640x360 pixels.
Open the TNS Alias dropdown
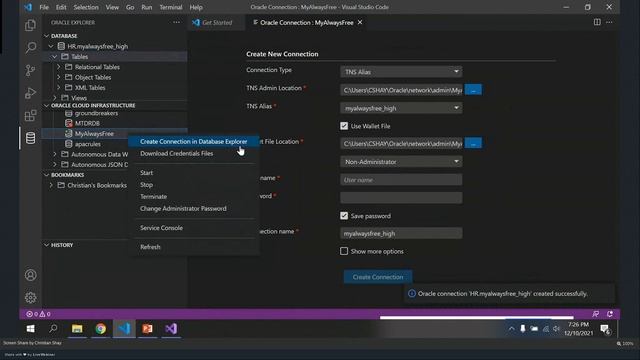pos(401,108)
